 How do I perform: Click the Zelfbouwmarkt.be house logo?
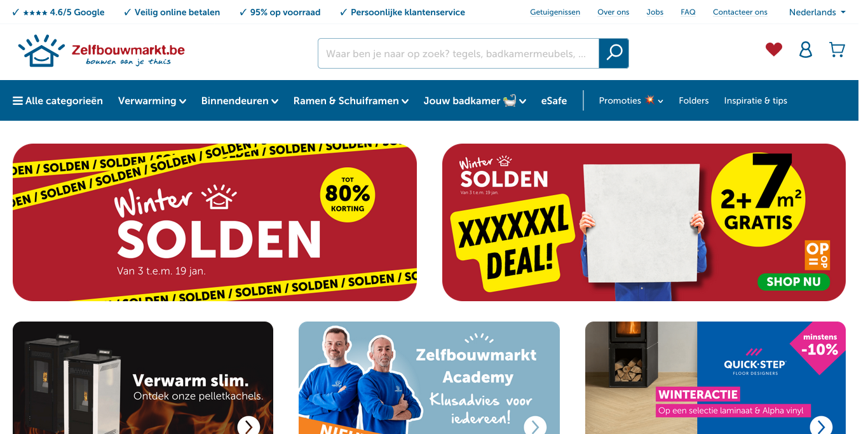click(101, 50)
